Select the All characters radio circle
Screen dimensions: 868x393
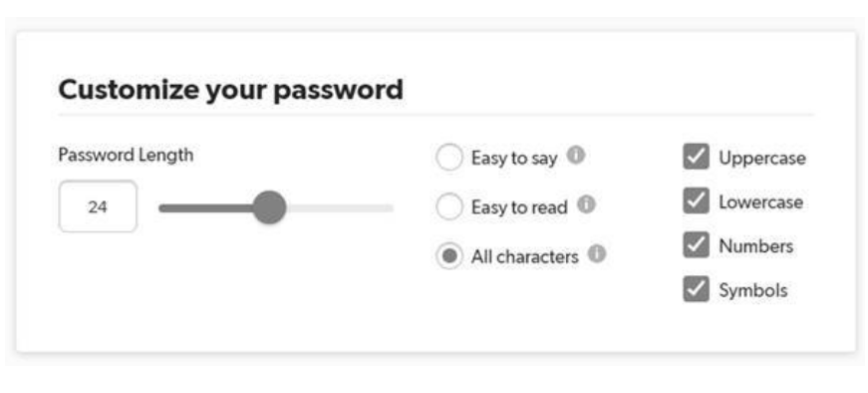tap(448, 256)
